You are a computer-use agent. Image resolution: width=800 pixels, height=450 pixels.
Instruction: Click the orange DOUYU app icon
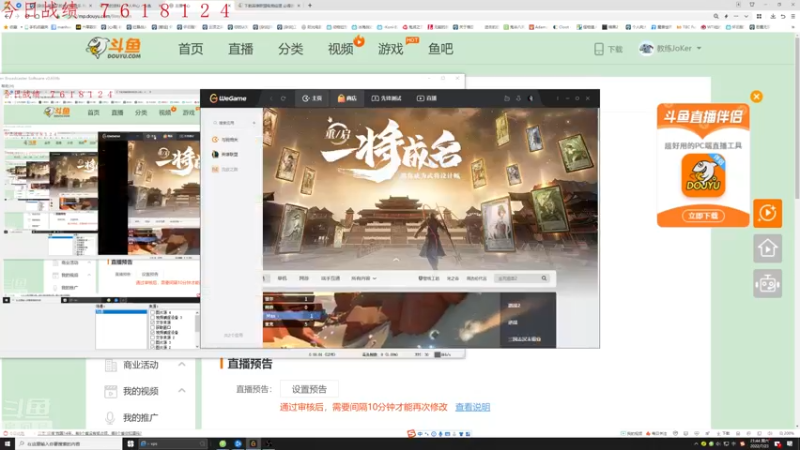(703, 176)
